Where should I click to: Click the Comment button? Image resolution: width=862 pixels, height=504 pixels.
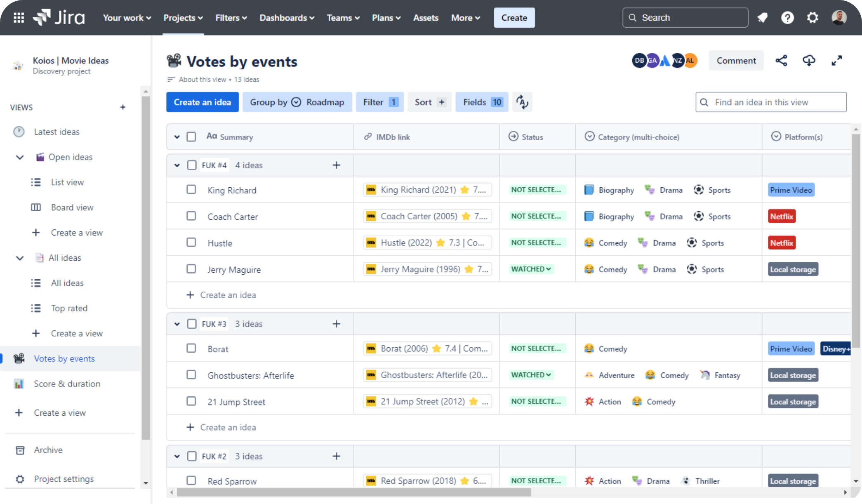[736, 61]
